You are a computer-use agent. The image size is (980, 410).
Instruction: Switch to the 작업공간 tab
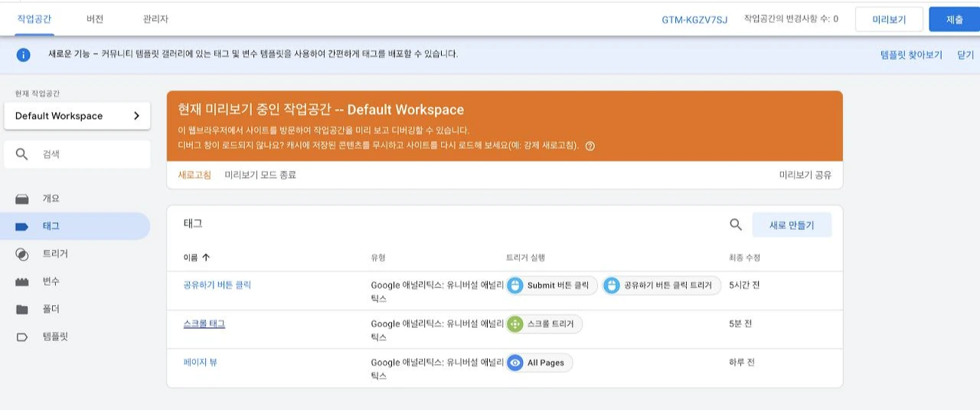pyautogui.click(x=34, y=19)
